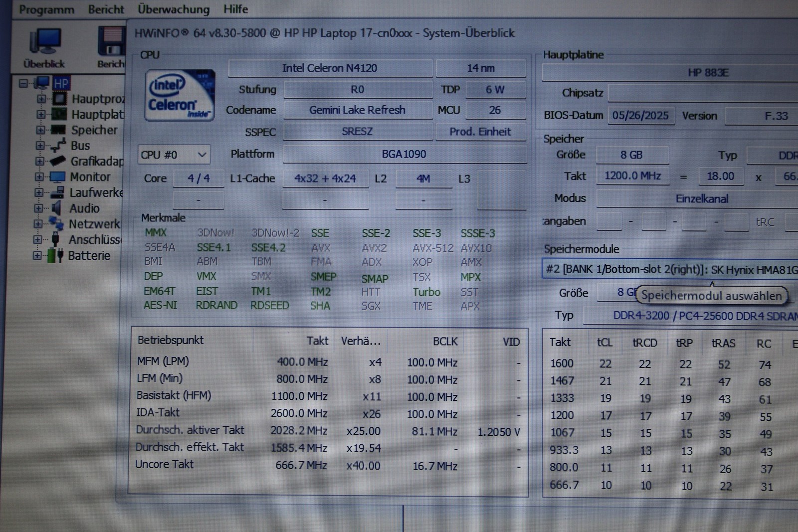Select the Durchsch. aktiver Takt row
Screen dimensions: 798x532
point(329,430)
